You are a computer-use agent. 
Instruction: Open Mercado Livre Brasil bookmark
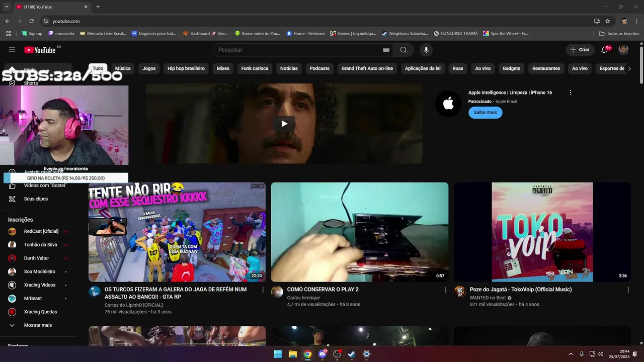pyautogui.click(x=103, y=34)
